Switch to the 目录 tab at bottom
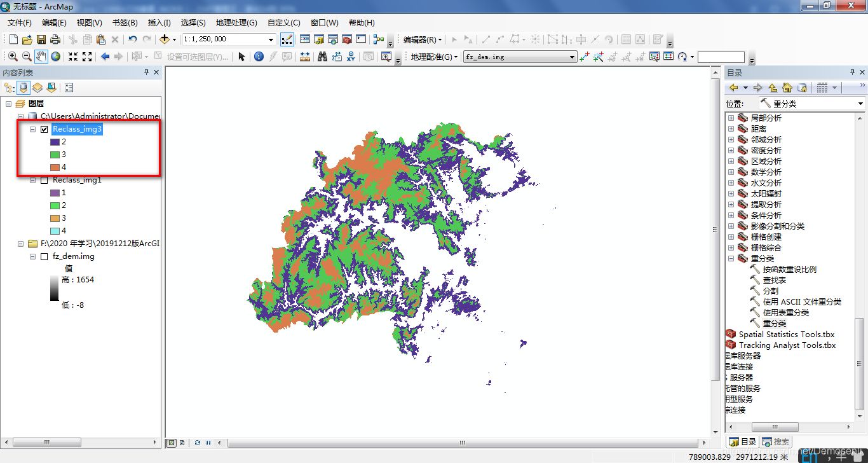This screenshot has width=868, height=463. pyautogui.click(x=742, y=441)
